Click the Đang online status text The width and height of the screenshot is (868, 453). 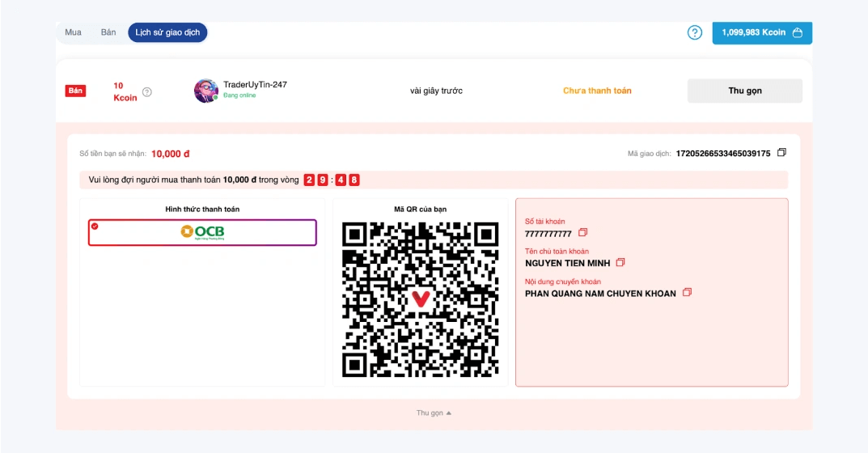pyautogui.click(x=239, y=95)
